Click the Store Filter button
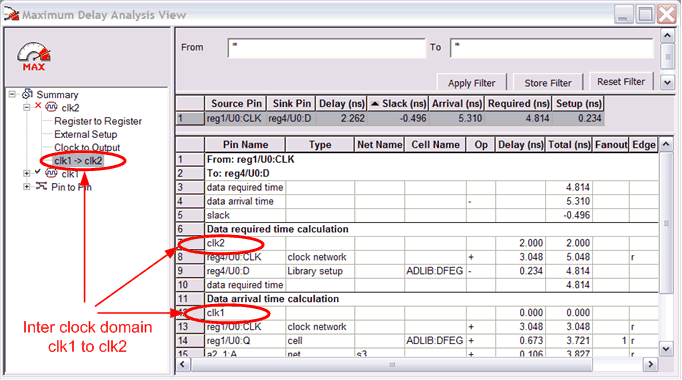682x380 pixels. (548, 83)
